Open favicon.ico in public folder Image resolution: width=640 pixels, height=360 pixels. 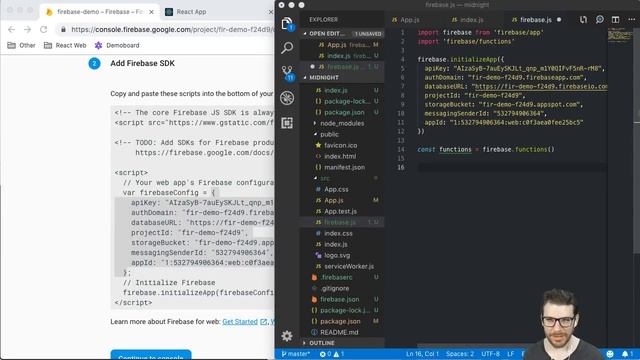point(340,145)
